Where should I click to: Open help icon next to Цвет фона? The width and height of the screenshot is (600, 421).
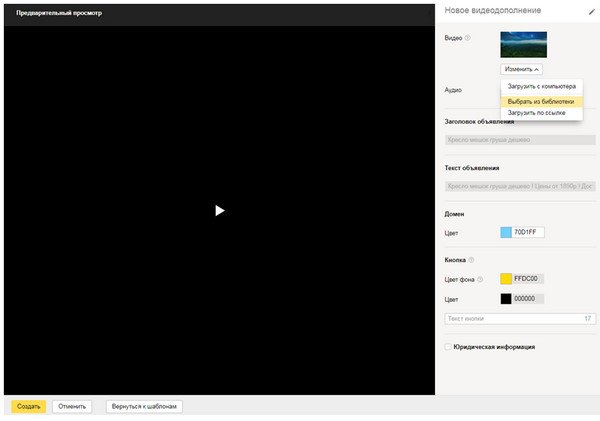[480, 279]
